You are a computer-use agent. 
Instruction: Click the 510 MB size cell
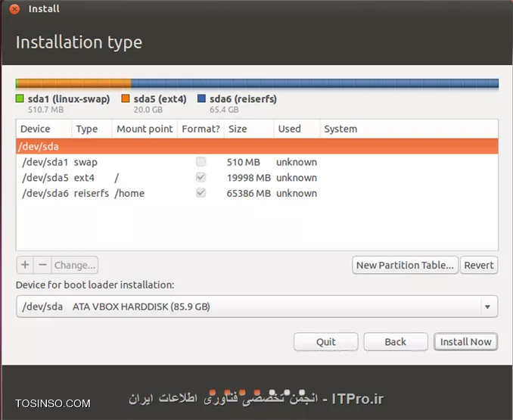(244, 162)
